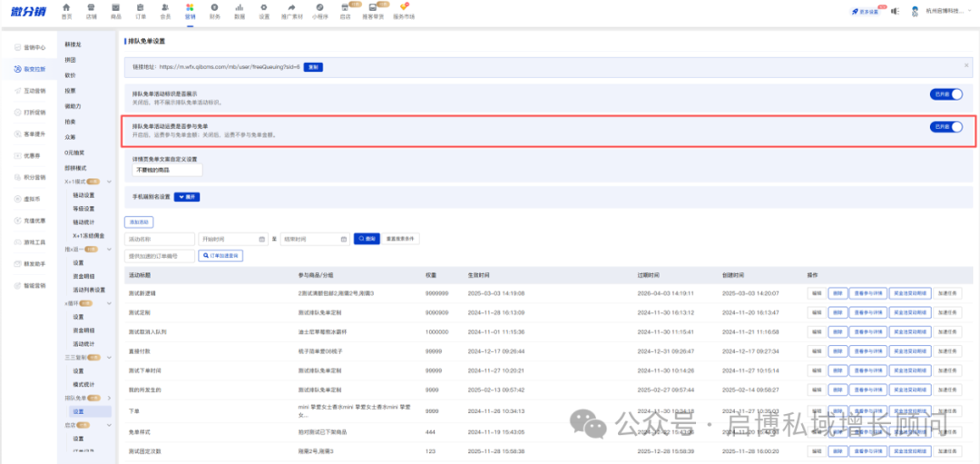Image resolution: width=980 pixels, height=464 pixels.
Task: Open the 设置 gear icon in top navigation
Action: point(264,7)
